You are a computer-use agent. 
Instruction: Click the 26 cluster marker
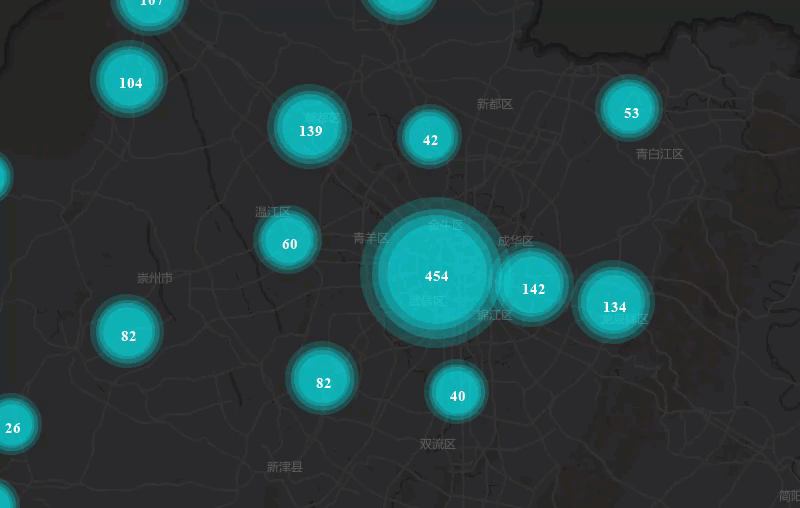click(12, 427)
